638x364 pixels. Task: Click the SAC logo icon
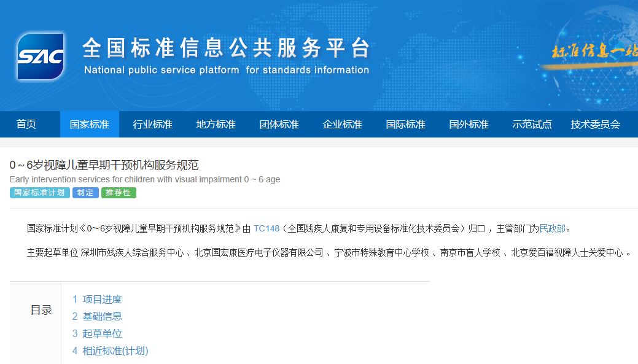(41, 56)
